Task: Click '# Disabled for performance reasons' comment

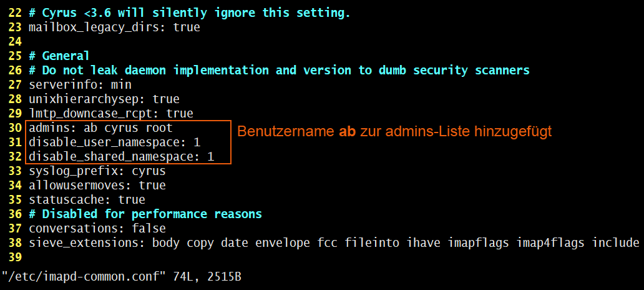Action: pos(145,214)
